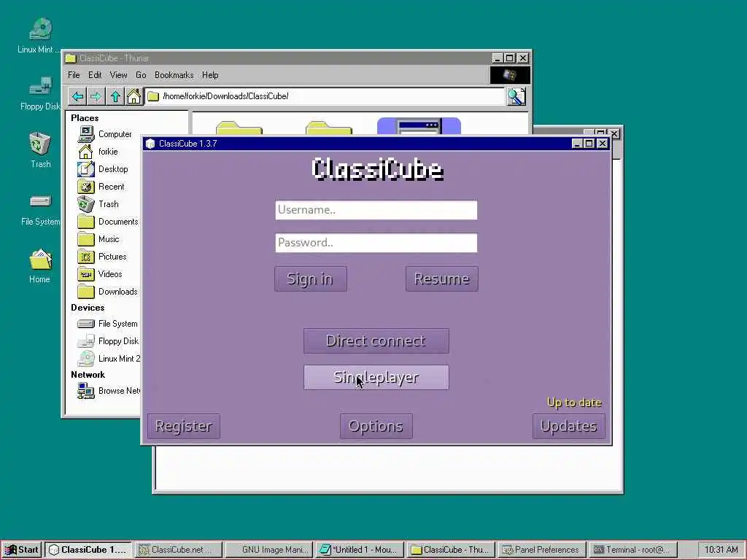This screenshot has width=747, height=560.
Task: Click the Thunar folder icon in title bar
Action: tap(71, 58)
